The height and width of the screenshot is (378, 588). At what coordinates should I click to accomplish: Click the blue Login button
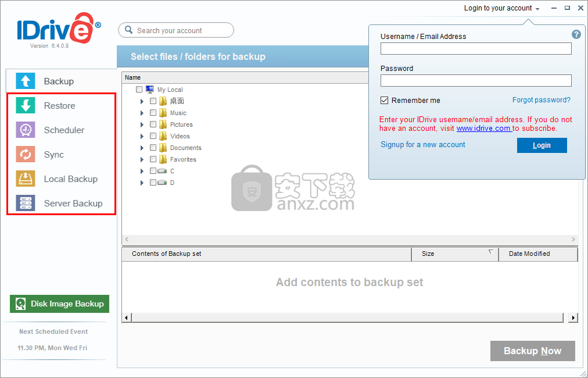click(x=542, y=145)
